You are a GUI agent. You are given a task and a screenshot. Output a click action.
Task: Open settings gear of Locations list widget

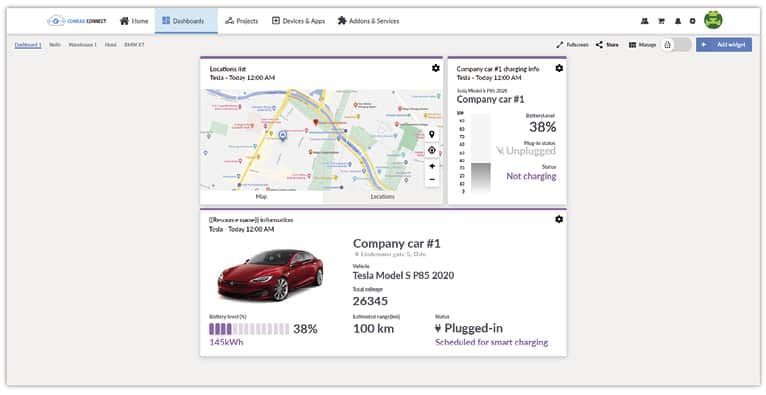436,68
